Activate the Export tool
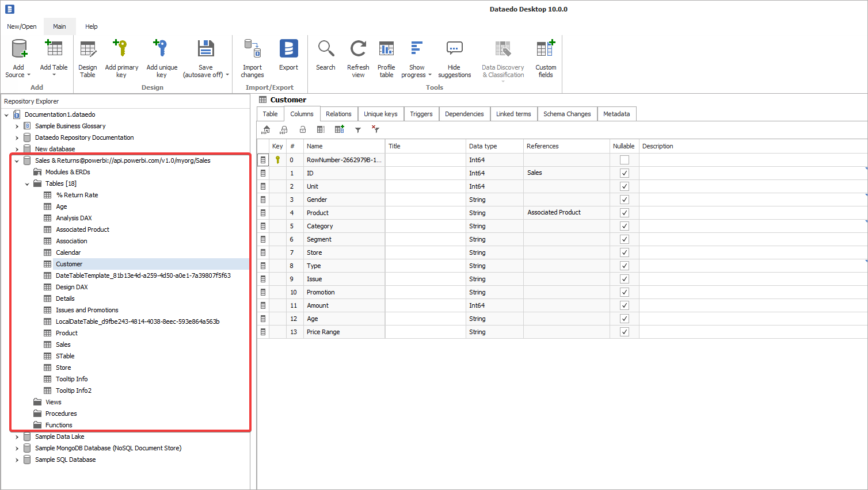868x490 pixels. pyautogui.click(x=288, y=58)
